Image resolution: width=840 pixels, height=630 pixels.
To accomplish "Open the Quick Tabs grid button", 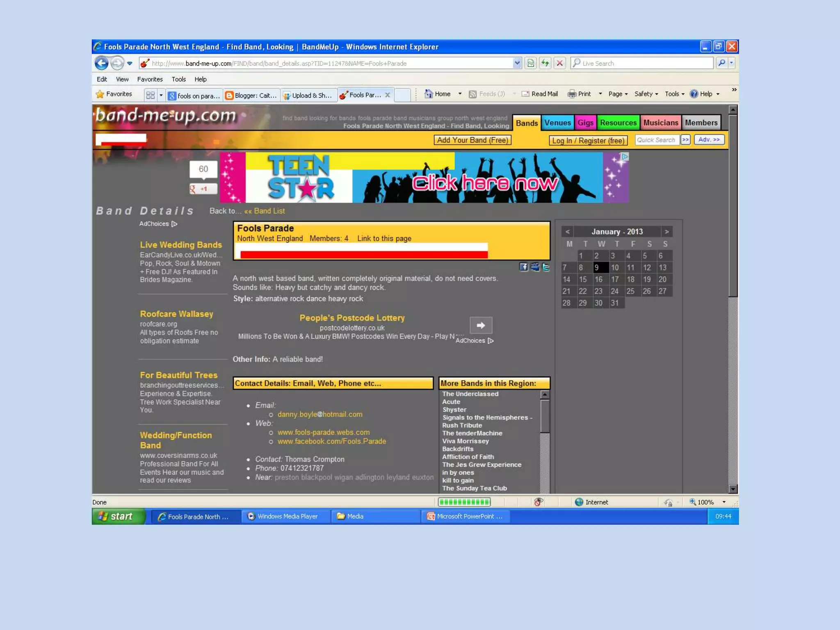I will point(151,95).
